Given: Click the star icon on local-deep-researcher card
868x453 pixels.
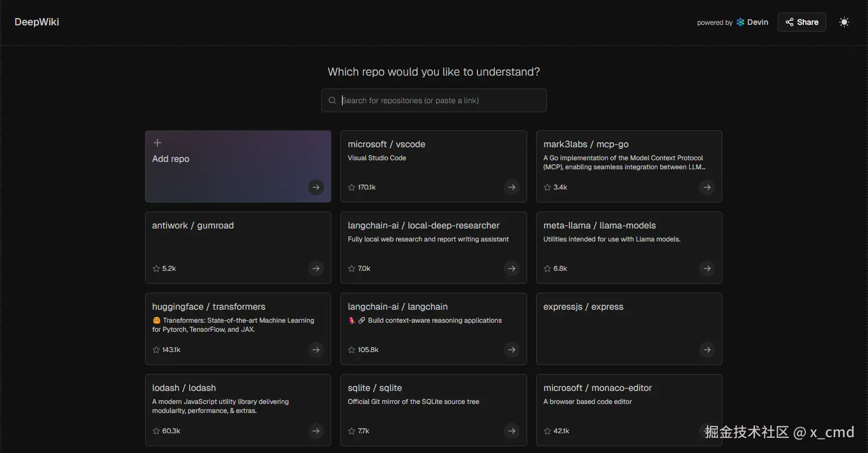Looking at the screenshot, I should click(352, 269).
